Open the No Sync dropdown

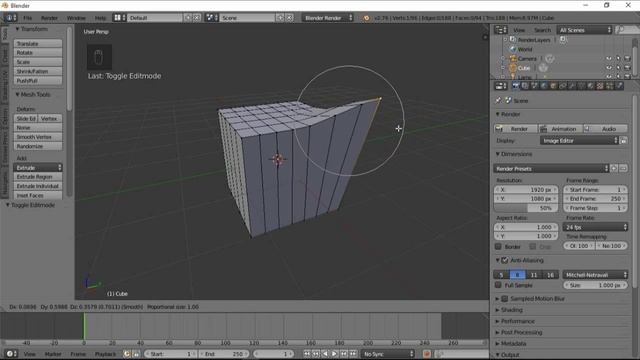[387, 354]
